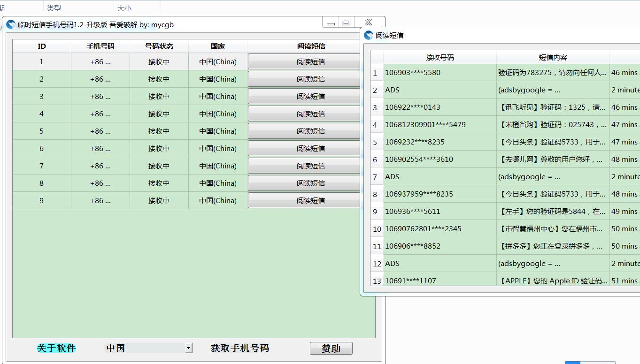Viewport: 640px width, 364px height.
Task: Click the 【讯飞听见】 message content
Action: pyautogui.click(x=553, y=107)
